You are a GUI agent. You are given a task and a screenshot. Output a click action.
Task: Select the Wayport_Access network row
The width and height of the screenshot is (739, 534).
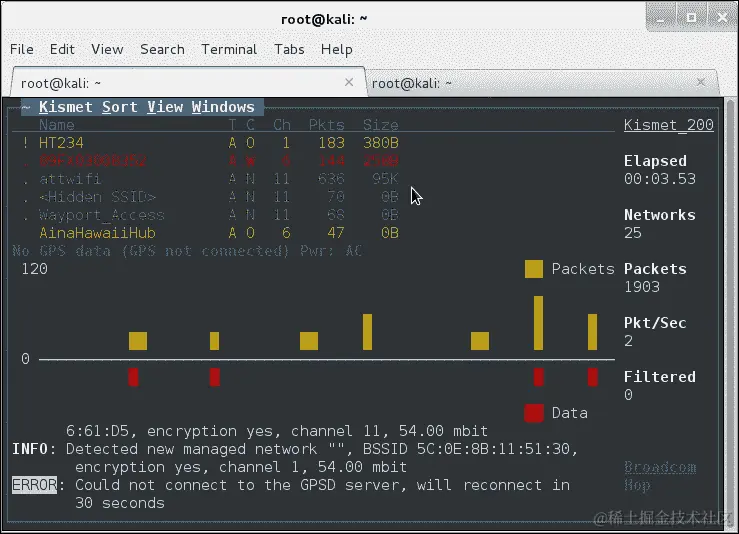tap(211, 215)
